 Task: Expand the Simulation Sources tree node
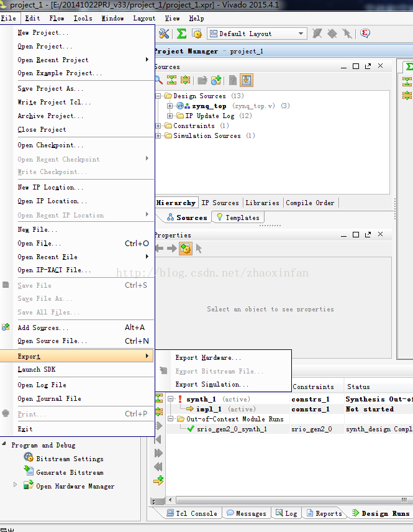[158, 135]
